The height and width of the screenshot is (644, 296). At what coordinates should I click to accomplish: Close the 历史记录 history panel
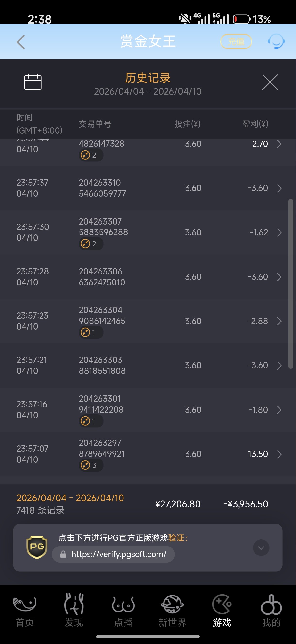[x=270, y=82]
